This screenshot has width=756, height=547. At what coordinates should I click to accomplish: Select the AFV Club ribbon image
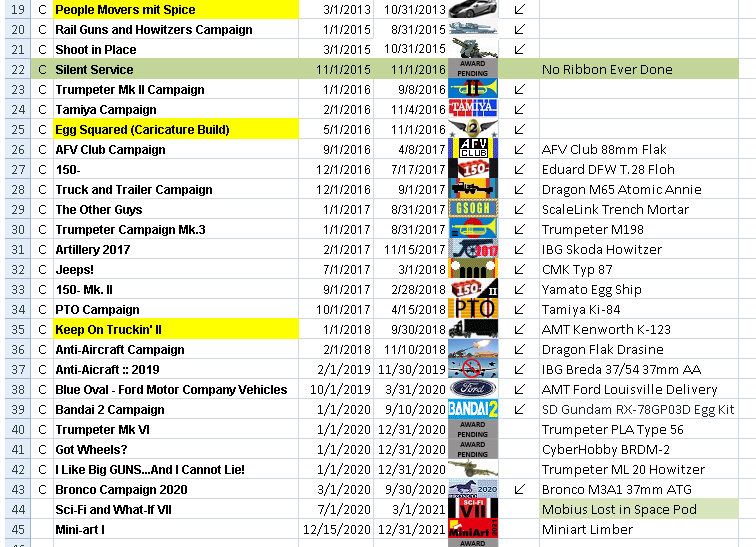click(473, 149)
